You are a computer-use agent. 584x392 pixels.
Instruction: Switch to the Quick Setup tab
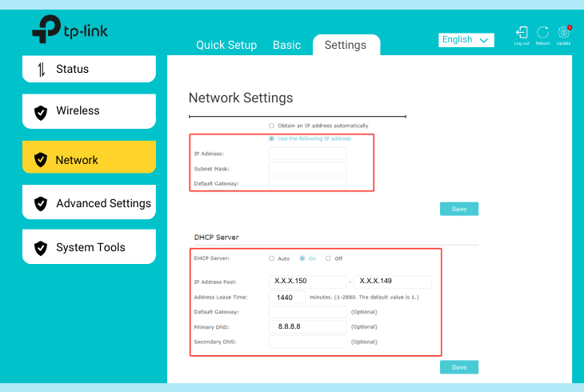point(226,45)
